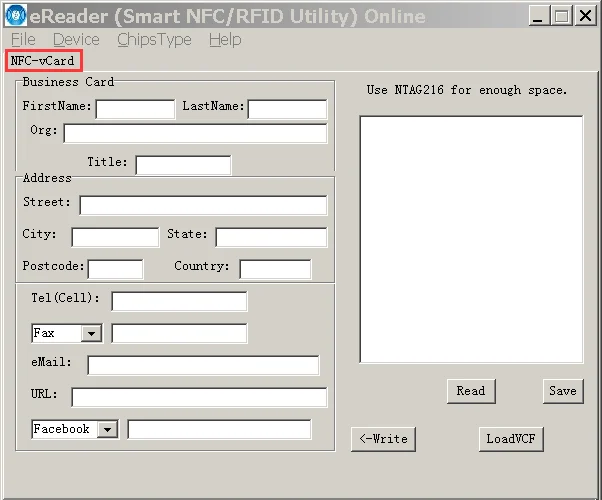Click the URL input field

point(199,397)
